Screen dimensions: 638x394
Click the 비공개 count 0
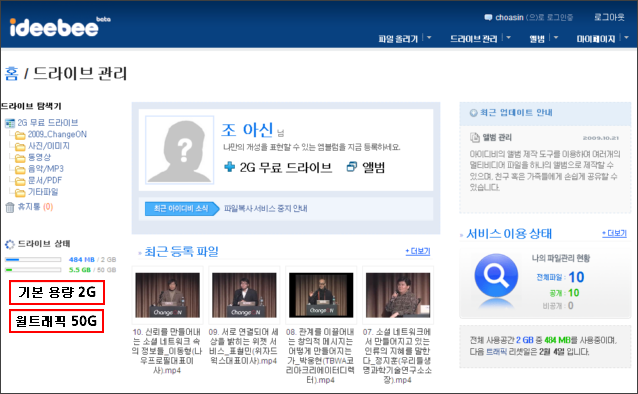570,306
